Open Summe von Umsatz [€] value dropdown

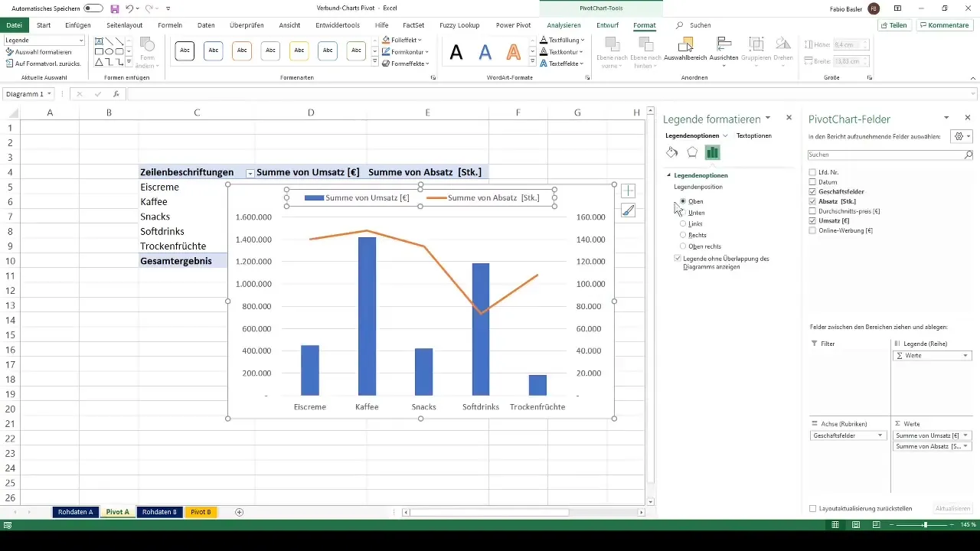pos(966,435)
